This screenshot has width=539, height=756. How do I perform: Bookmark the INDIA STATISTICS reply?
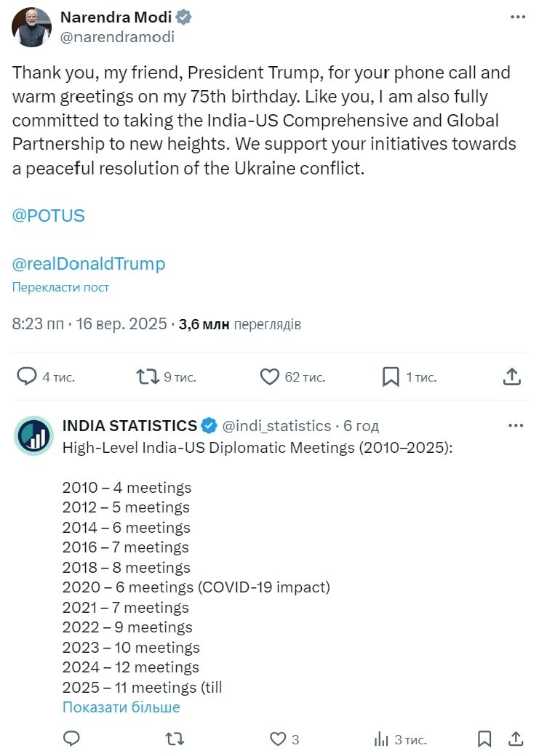pyautogui.click(x=484, y=739)
